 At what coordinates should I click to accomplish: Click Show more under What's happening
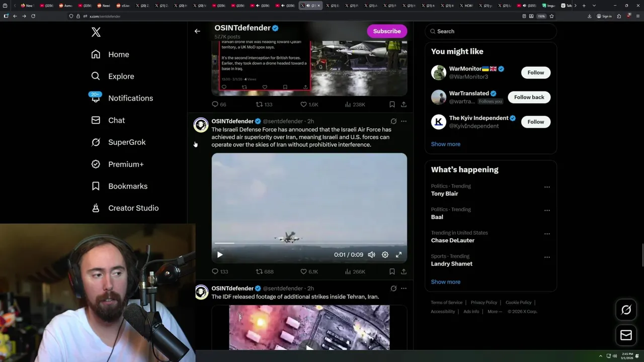click(446, 282)
